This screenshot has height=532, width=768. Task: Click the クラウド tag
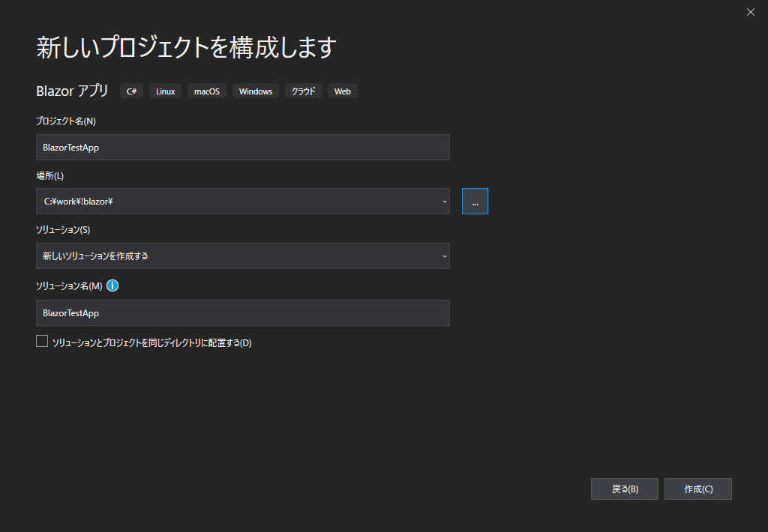click(x=303, y=91)
